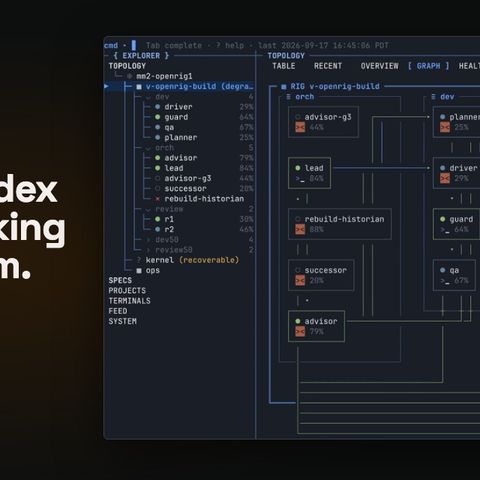Collapse the orch group in tree

click(x=148, y=148)
